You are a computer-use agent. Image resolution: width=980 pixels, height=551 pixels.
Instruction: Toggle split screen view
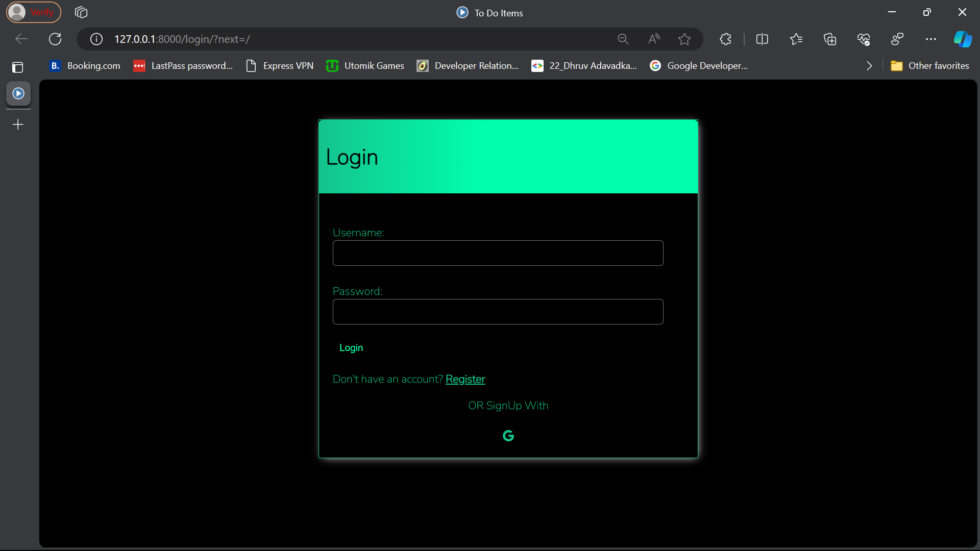pyautogui.click(x=762, y=39)
